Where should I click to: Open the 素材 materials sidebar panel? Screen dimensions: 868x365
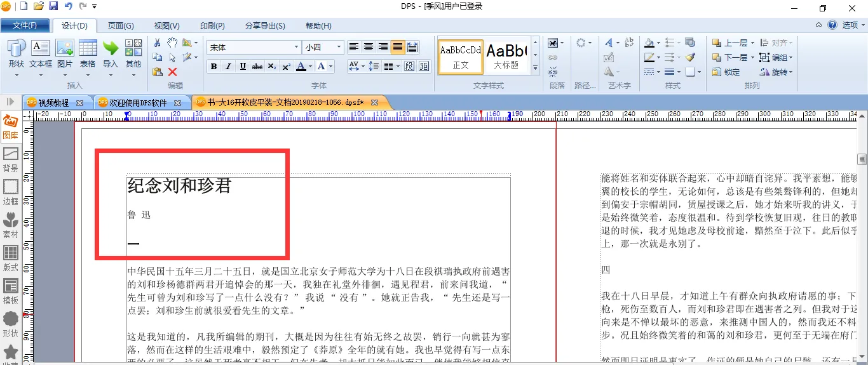click(11, 226)
